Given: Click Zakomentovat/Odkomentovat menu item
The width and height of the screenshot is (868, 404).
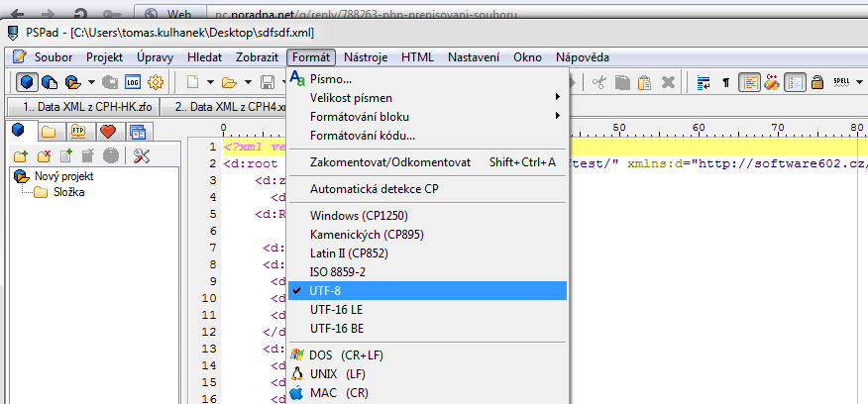Looking at the screenshot, I should (427, 162).
